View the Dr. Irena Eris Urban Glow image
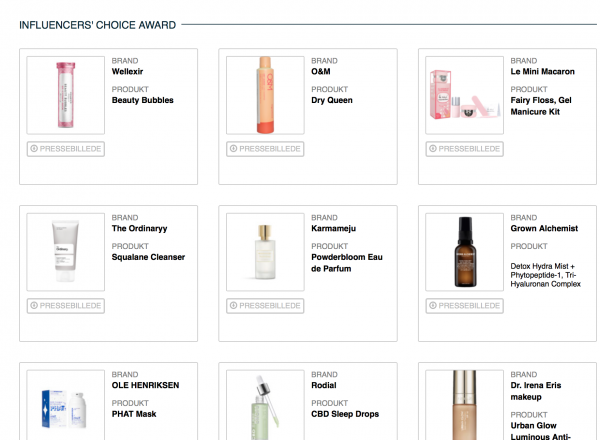This screenshot has height=440, width=600. point(465,405)
